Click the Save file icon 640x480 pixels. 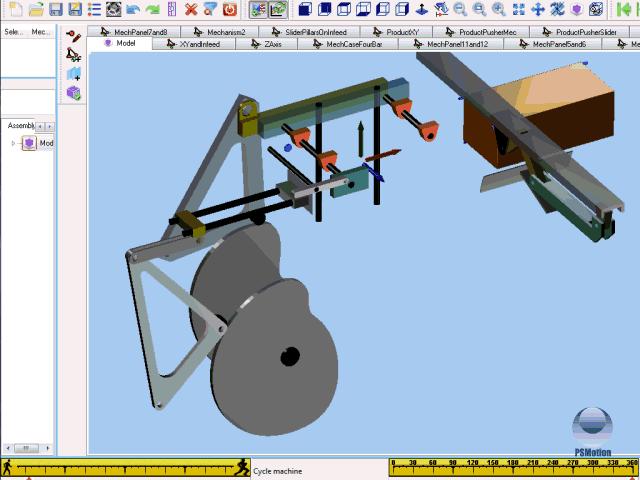click(x=56, y=9)
